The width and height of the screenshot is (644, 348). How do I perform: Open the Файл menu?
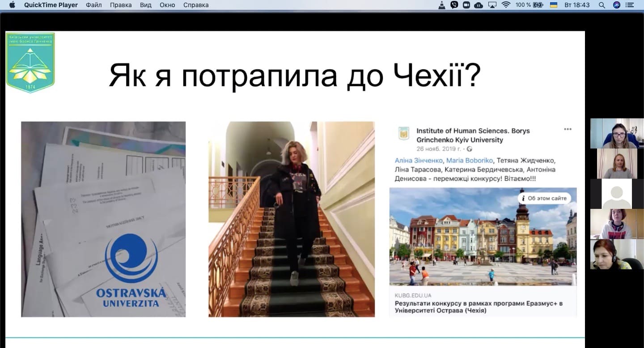(x=93, y=5)
